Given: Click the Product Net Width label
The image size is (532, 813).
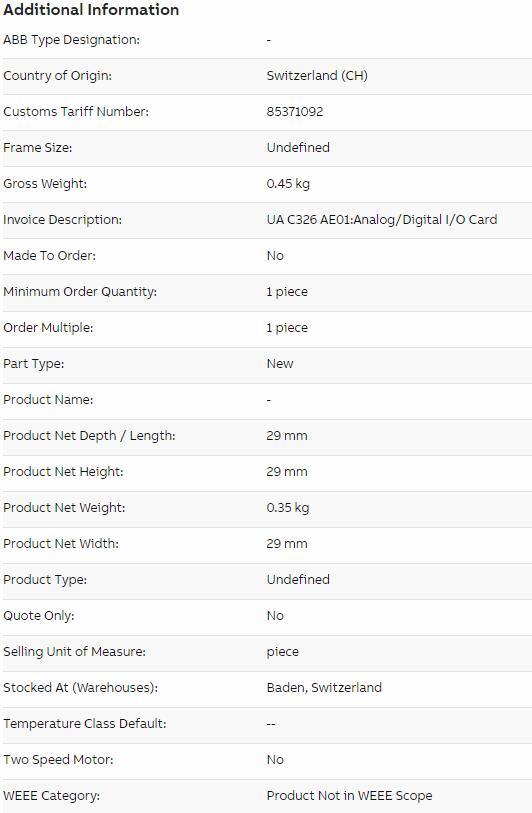Looking at the screenshot, I should tap(61, 543).
